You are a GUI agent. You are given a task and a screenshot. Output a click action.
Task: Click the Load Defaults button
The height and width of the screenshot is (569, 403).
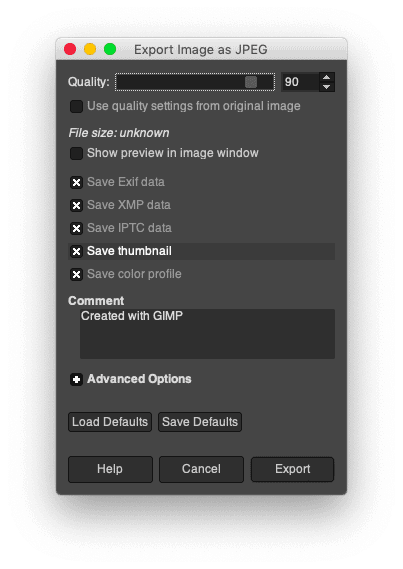[110, 422]
